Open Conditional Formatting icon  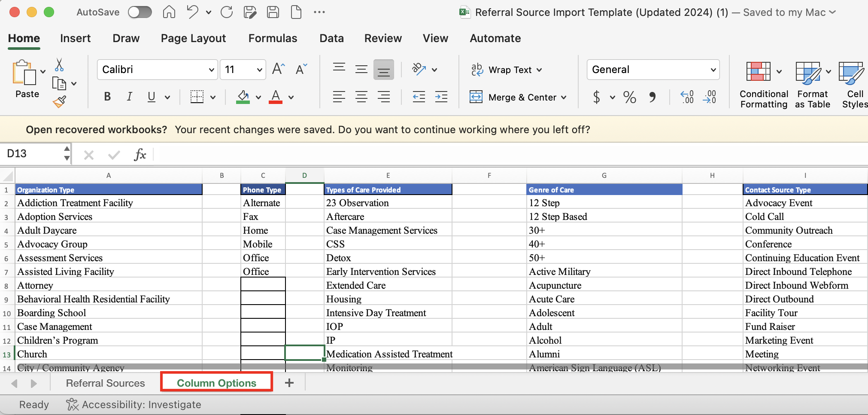click(758, 71)
